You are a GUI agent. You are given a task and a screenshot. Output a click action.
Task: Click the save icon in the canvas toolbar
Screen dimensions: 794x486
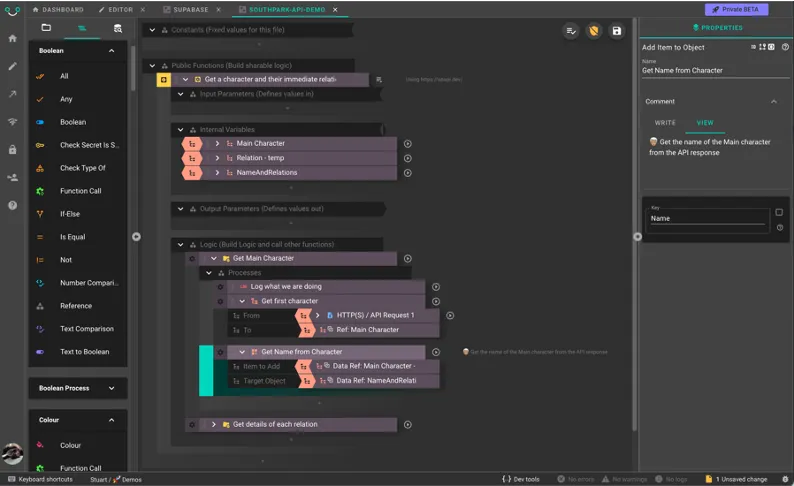coord(617,31)
